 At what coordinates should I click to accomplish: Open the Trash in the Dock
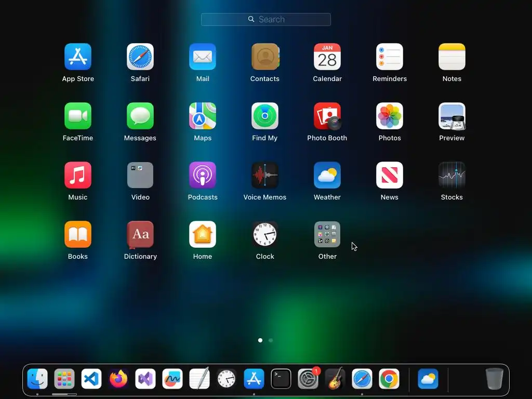pyautogui.click(x=495, y=379)
